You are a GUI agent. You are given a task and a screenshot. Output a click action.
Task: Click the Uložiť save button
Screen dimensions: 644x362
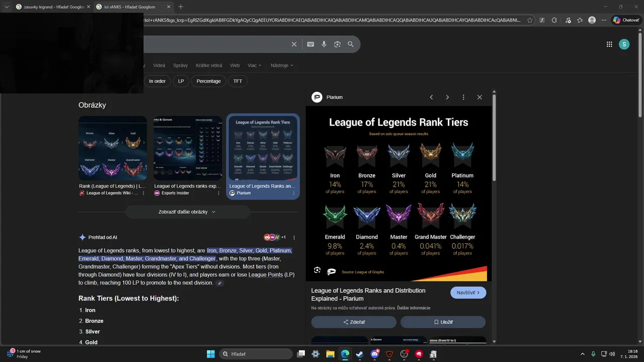pos(443,322)
